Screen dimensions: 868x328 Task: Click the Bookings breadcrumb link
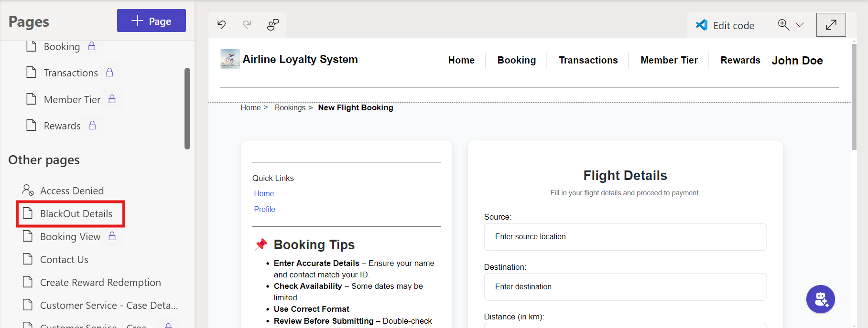coord(290,107)
